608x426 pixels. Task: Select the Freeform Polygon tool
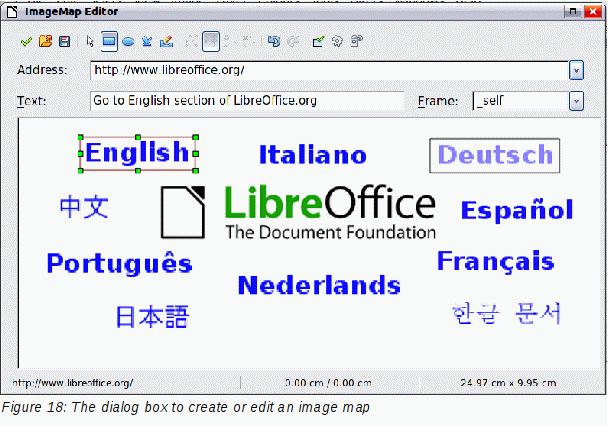coord(166,41)
